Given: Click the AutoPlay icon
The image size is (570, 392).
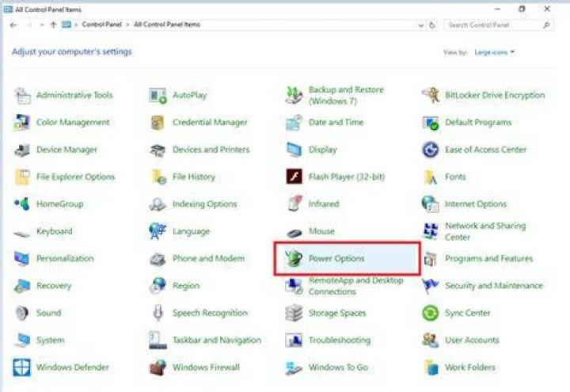Looking at the screenshot, I should coord(158,96).
